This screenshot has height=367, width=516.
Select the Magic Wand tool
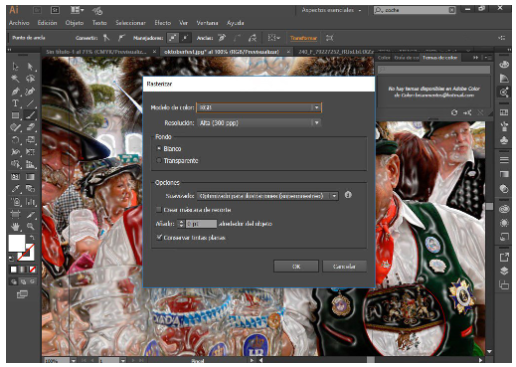pyautogui.click(x=15, y=79)
